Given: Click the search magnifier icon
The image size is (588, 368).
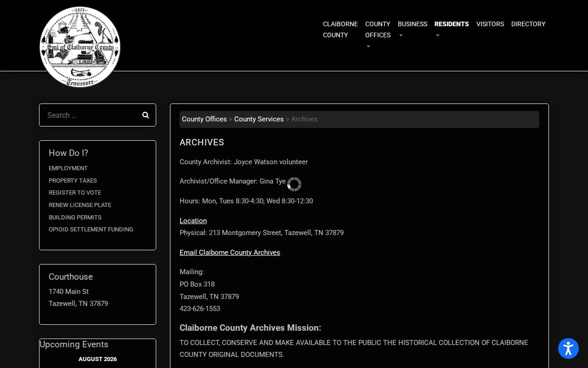Looking at the screenshot, I should point(146,115).
